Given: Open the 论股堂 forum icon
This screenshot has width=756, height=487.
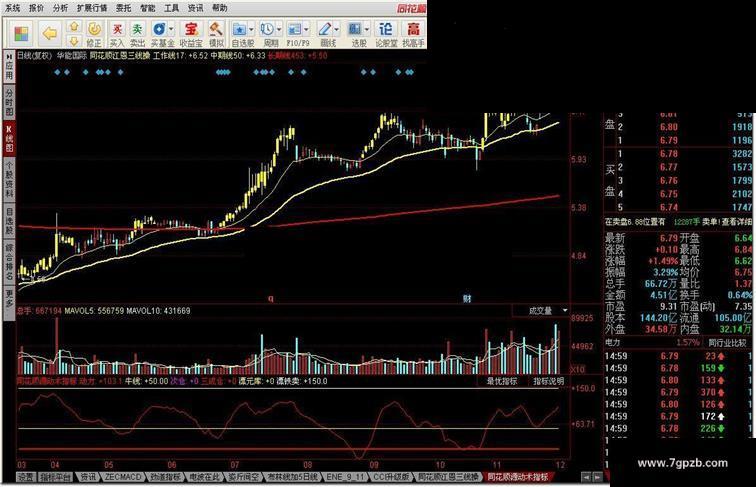Looking at the screenshot, I should [x=386, y=29].
